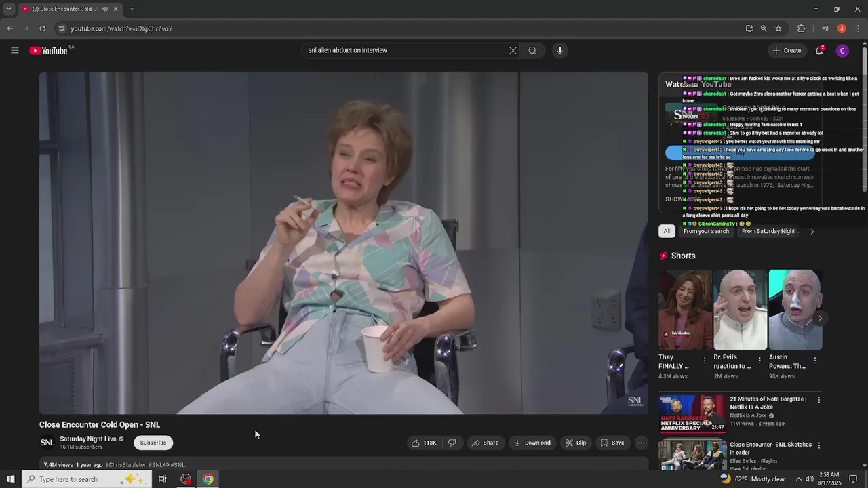Install app icon in address bar
The width and height of the screenshot is (868, 488).
(x=749, y=28)
